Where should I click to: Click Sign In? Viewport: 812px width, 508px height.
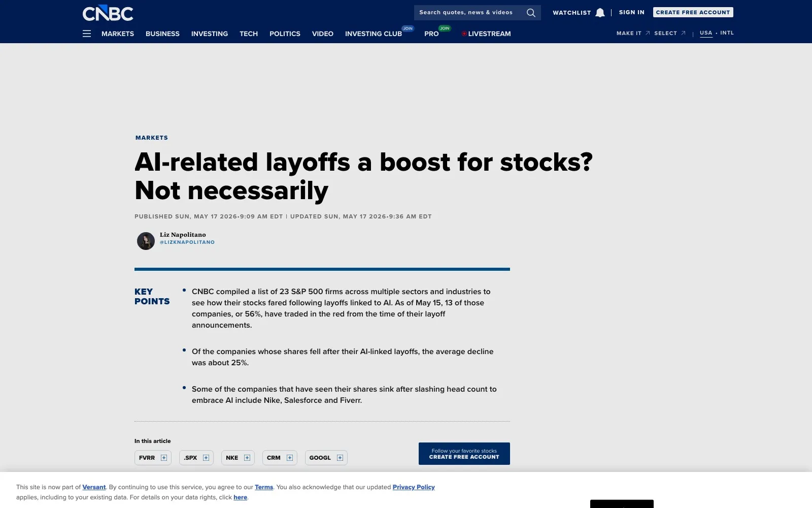[x=631, y=12]
